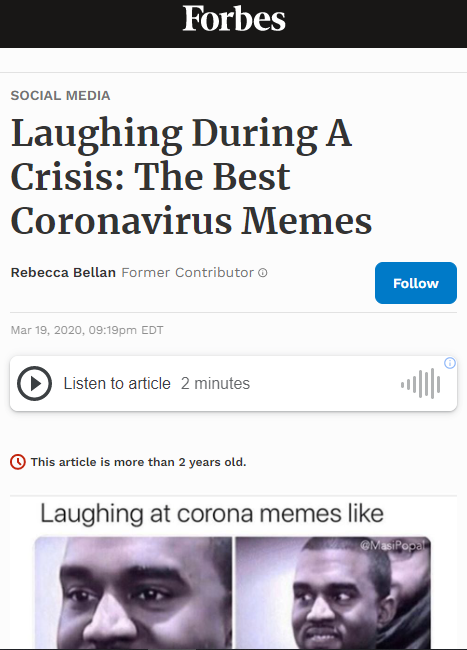
Task: Click the Mar 19, 2020 publish timestamp
Action: (87, 330)
